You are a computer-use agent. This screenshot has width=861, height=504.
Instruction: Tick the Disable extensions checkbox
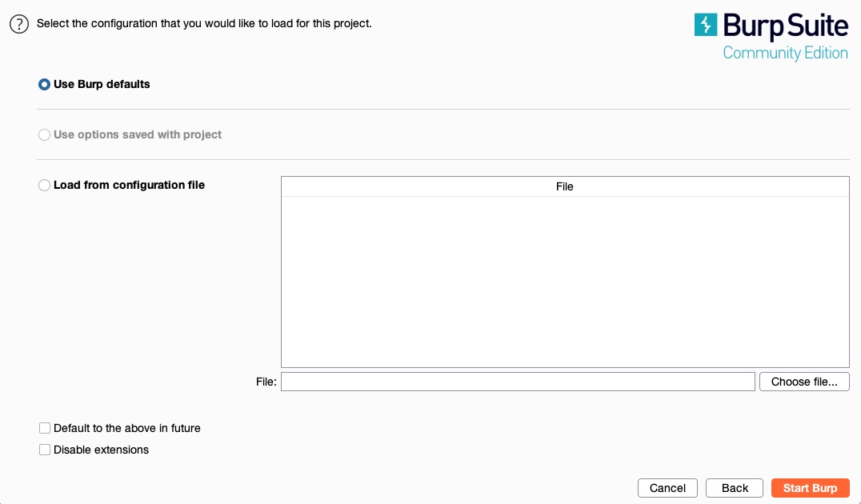click(45, 450)
